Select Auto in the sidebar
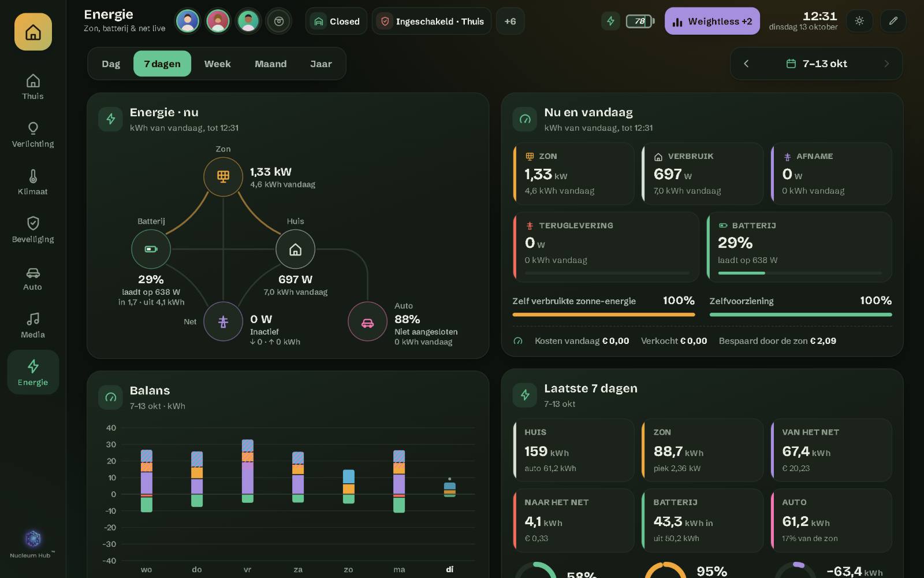 33,277
